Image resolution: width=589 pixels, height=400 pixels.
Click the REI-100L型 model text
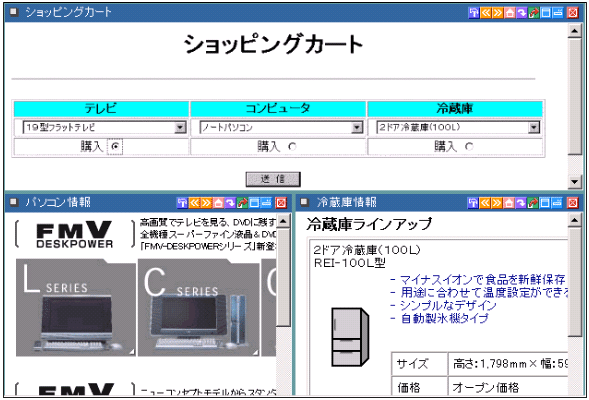point(350,263)
